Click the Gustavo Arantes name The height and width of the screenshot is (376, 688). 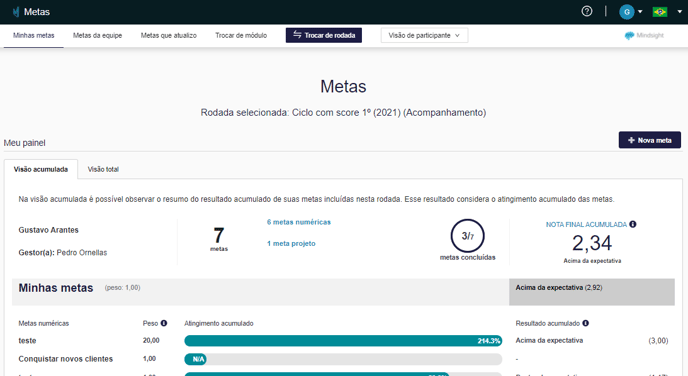pos(48,230)
